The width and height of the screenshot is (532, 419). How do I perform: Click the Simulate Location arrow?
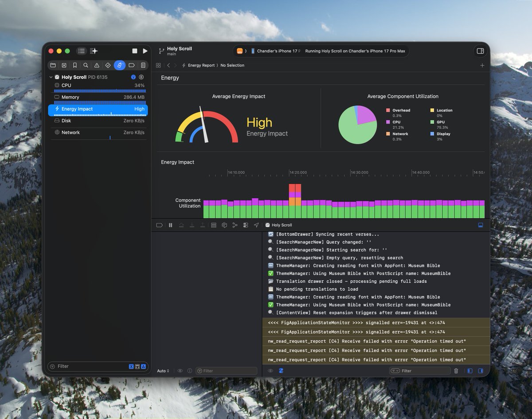[x=256, y=225]
